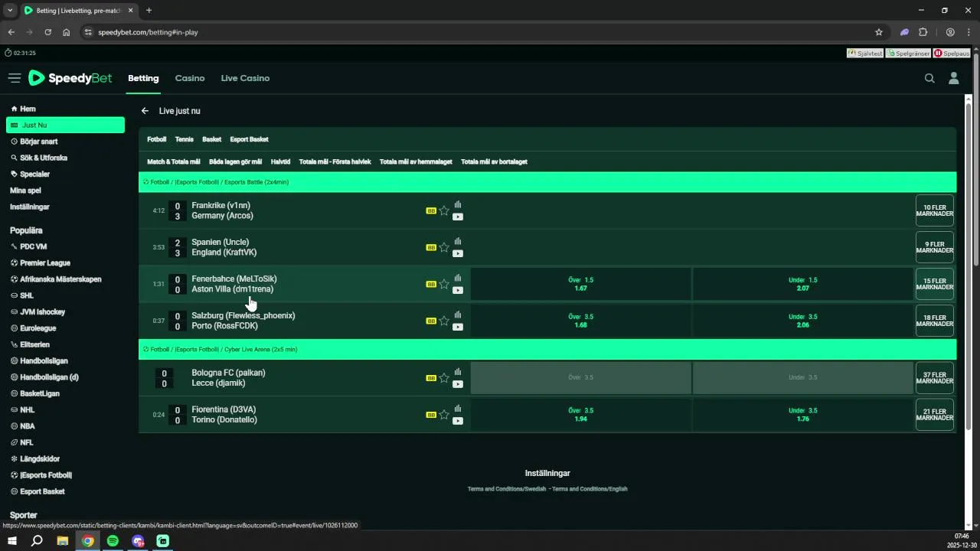Viewport: 980px width, 551px height.
Task: Switch to the Live Casino tab
Action: pos(245,78)
